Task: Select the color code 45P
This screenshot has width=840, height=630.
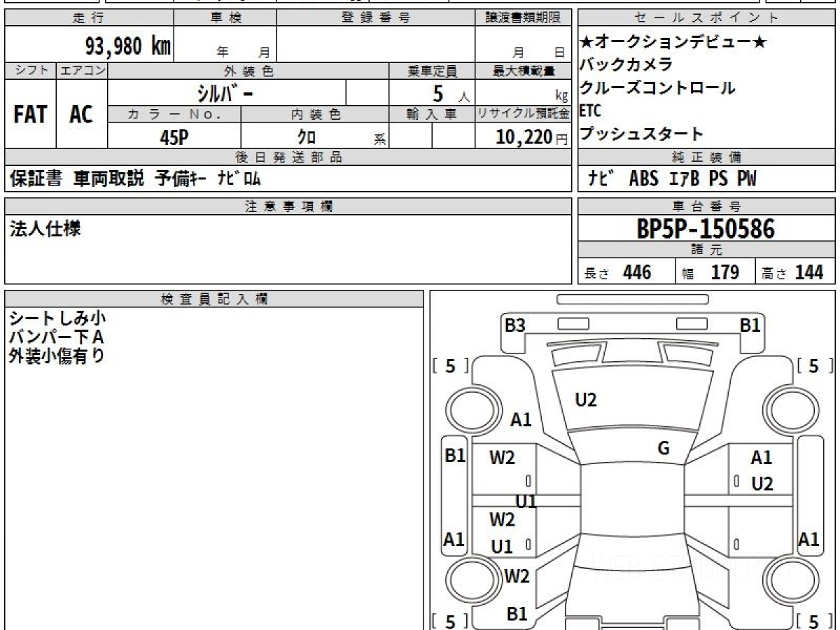Action: (x=174, y=137)
